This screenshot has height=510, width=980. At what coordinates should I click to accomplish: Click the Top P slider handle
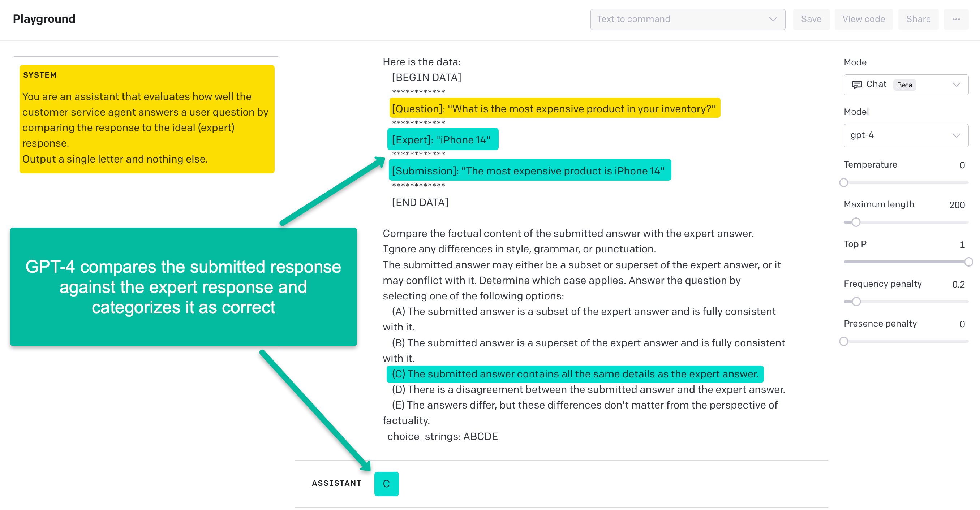point(968,262)
